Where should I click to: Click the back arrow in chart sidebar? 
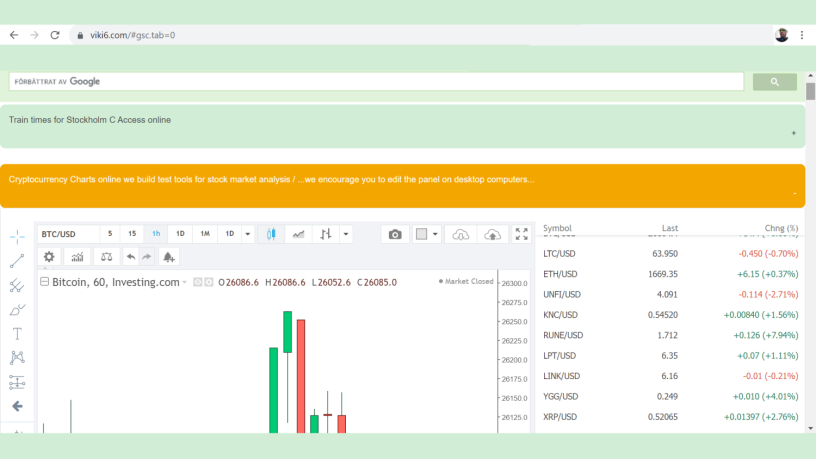(17, 406)
